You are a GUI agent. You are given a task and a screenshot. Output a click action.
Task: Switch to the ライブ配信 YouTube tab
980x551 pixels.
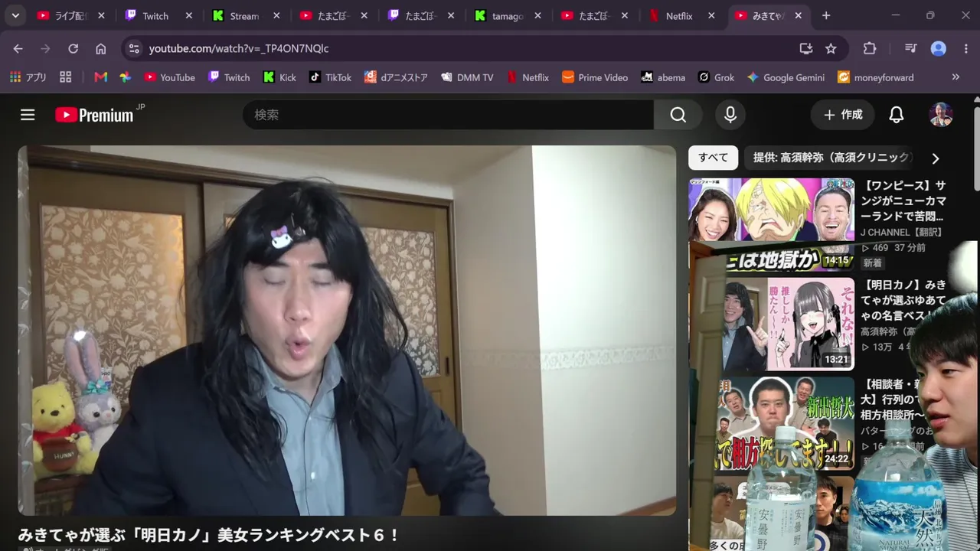tap(72, 15)
